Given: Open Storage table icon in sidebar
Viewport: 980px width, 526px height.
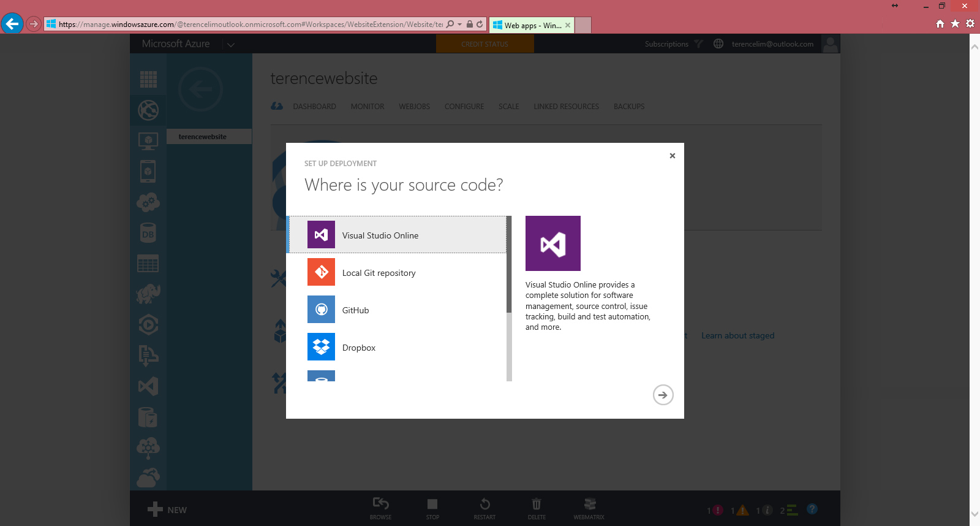Looking at the screenshot, I should (x=148, y=264).
